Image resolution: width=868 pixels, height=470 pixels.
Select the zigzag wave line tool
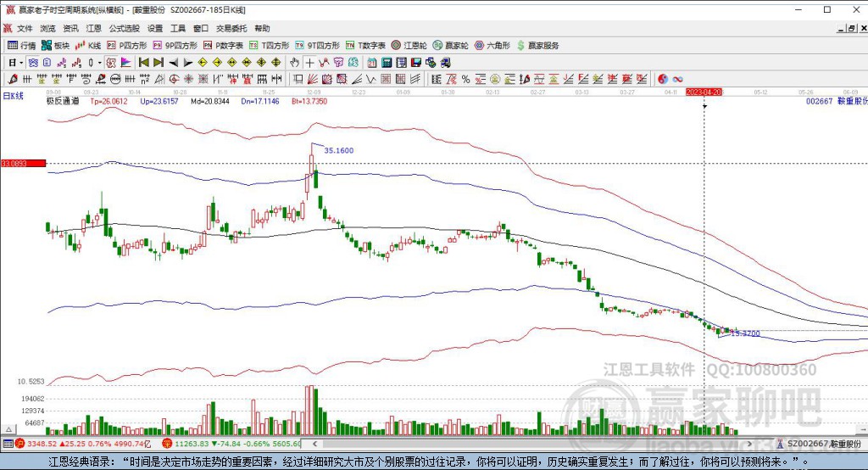(371, 79)
